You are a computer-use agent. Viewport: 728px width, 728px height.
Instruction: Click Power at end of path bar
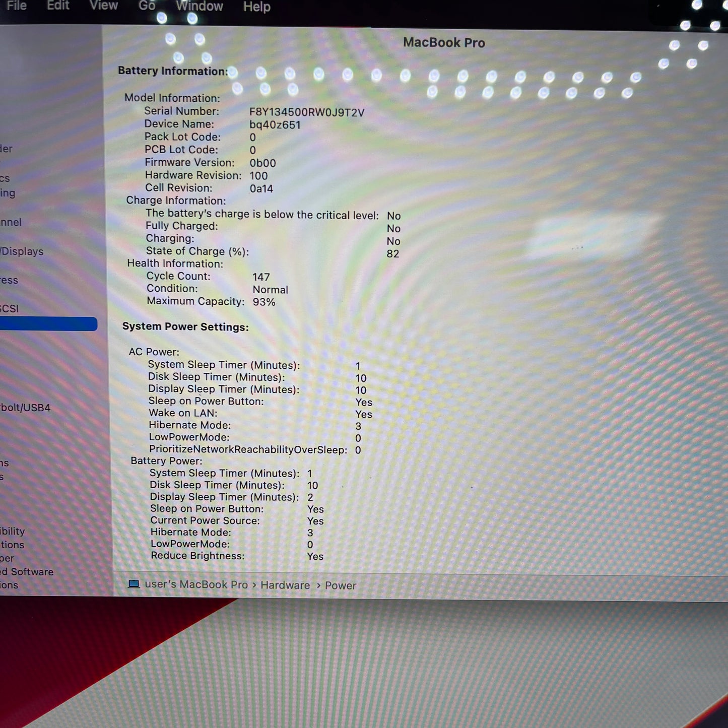[340, 585]
